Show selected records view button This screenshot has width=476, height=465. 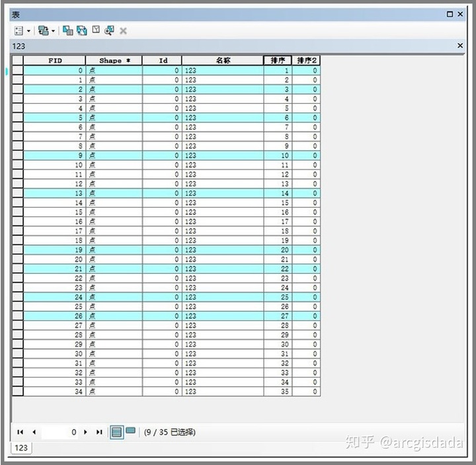tap(130, 431)
